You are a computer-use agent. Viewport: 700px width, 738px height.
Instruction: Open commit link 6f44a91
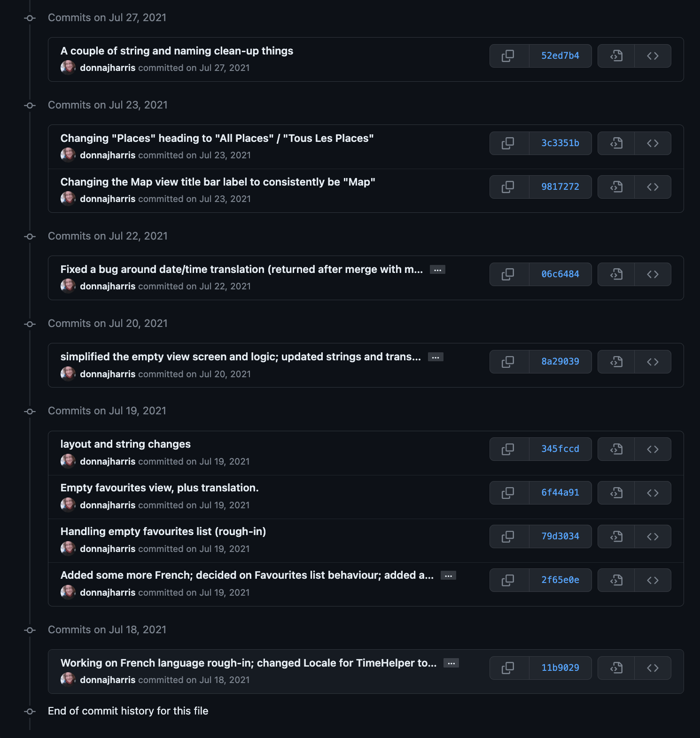[560, 492]
